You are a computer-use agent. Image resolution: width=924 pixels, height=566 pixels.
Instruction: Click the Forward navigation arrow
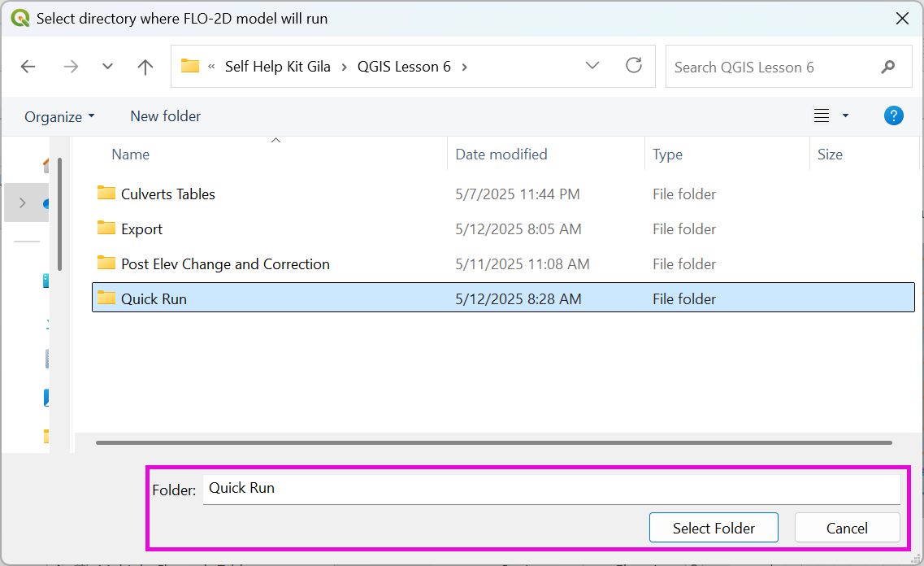pos(71,67)
